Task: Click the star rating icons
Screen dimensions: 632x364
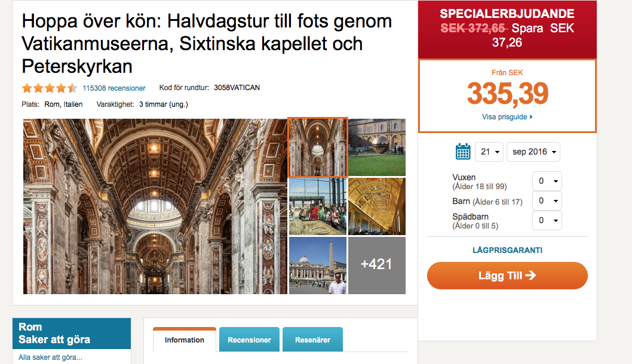Action: pyautogui.click(x=50, y=88)
